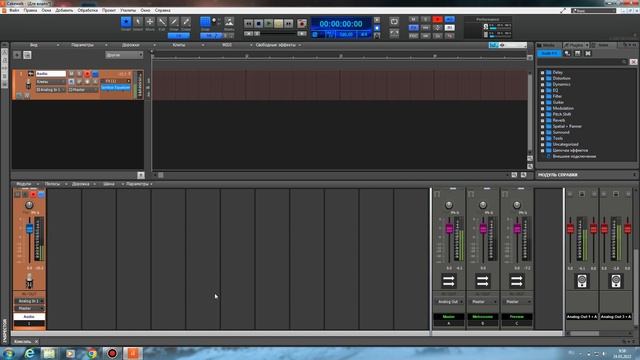The width and height of the screenshot is (640, 360).
Task: Open Audio track input Analog In dropdown
Action: tap(51, 89)
